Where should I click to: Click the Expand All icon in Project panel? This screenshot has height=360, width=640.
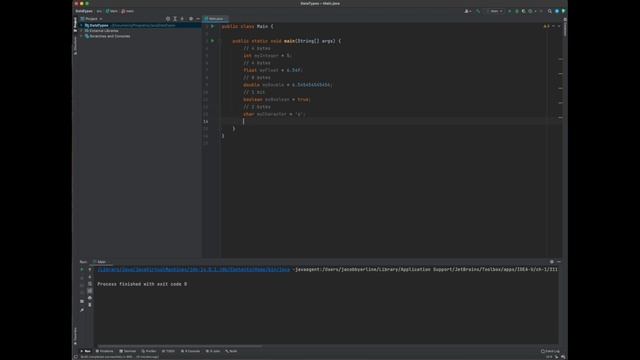click(175, 19)
